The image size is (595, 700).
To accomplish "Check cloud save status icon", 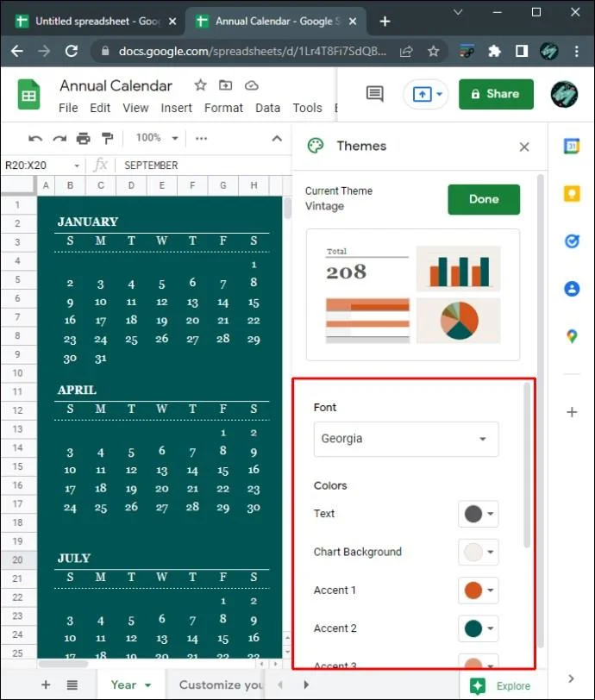I will (252, 84).
